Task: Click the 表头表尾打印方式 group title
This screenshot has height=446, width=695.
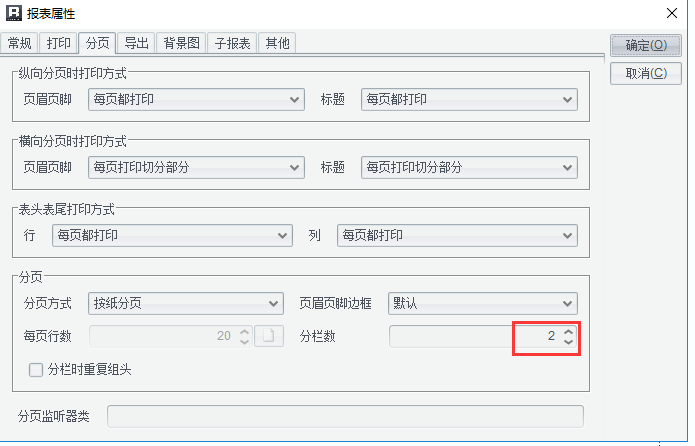Action: pyautogui.click(x=66, y=209)
